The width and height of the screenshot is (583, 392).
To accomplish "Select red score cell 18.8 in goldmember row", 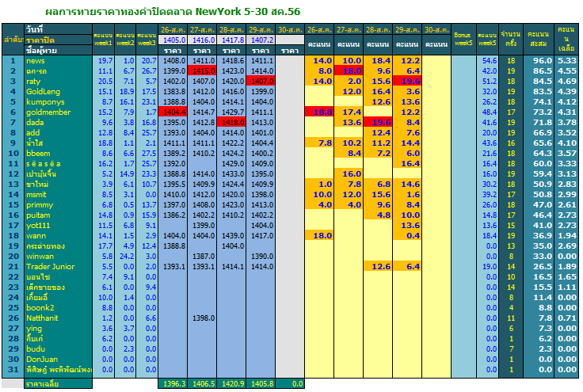I will (319, 112).
